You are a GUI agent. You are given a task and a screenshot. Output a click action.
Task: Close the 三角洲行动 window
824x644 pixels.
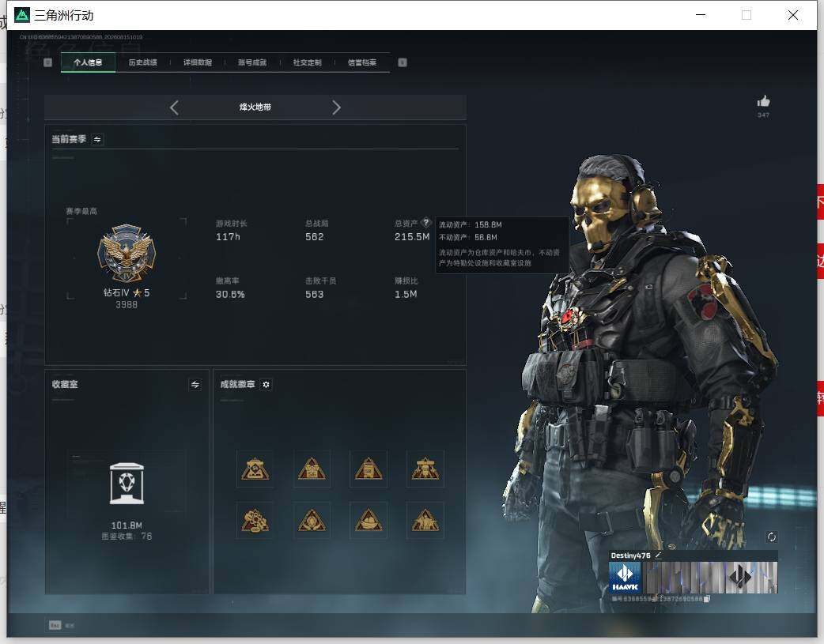coord(793,15)
